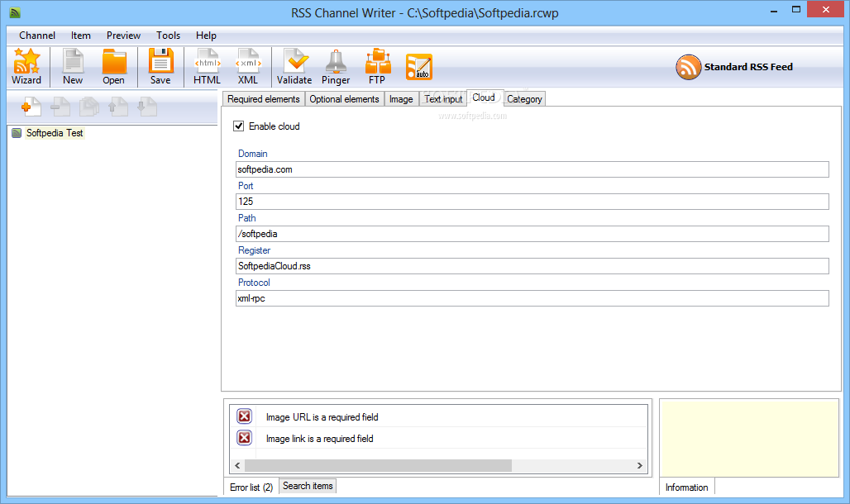Click left arrow of error list scrollbar

[x=237, y=465]
